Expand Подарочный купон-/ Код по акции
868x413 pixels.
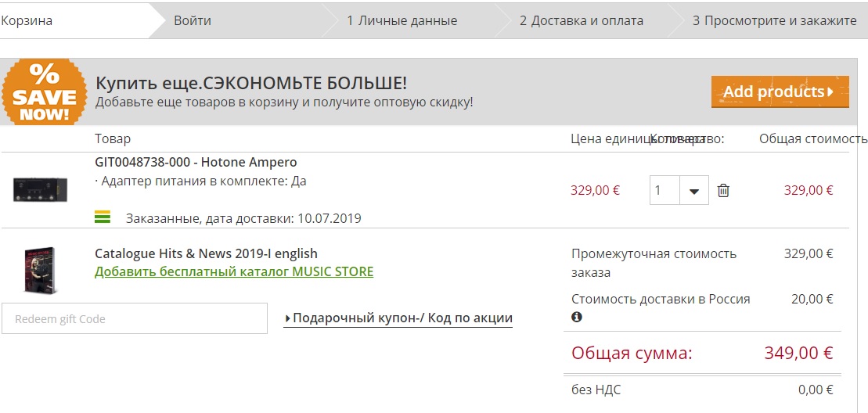[x=398, y=318]
